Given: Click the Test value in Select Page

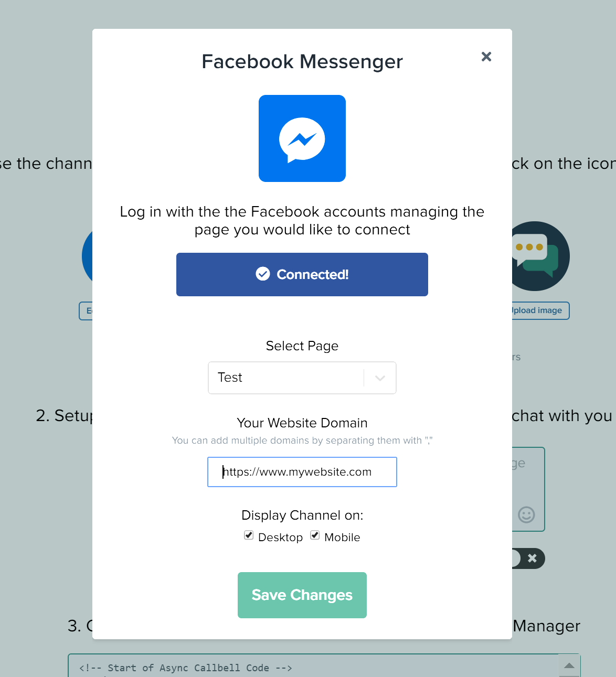Looking at the screenshot, I should (230, 378).
